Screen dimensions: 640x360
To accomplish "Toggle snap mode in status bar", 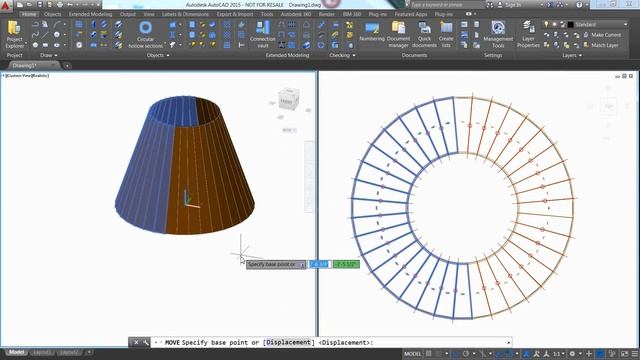I will 438,353.
